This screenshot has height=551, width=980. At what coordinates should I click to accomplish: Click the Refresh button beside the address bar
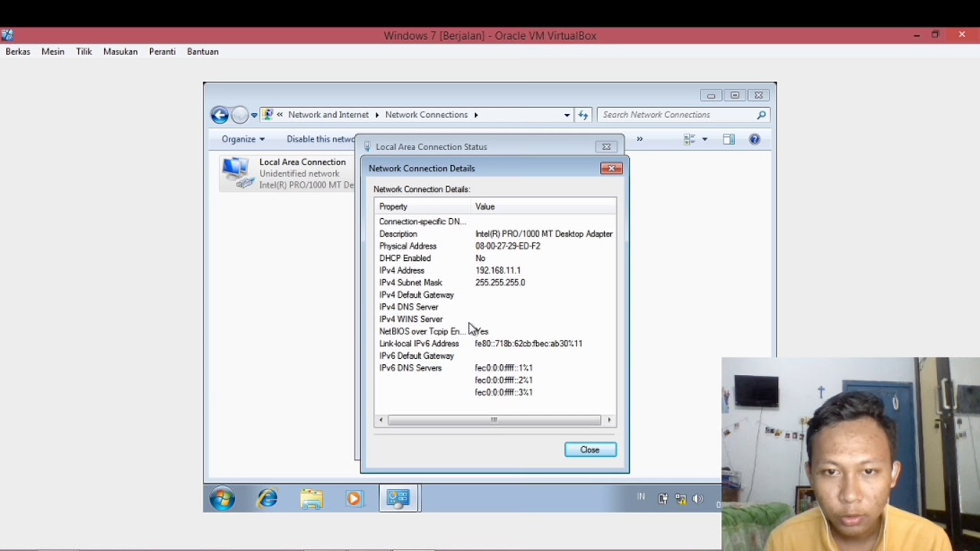pyautogui.click(x=583, y=115)
